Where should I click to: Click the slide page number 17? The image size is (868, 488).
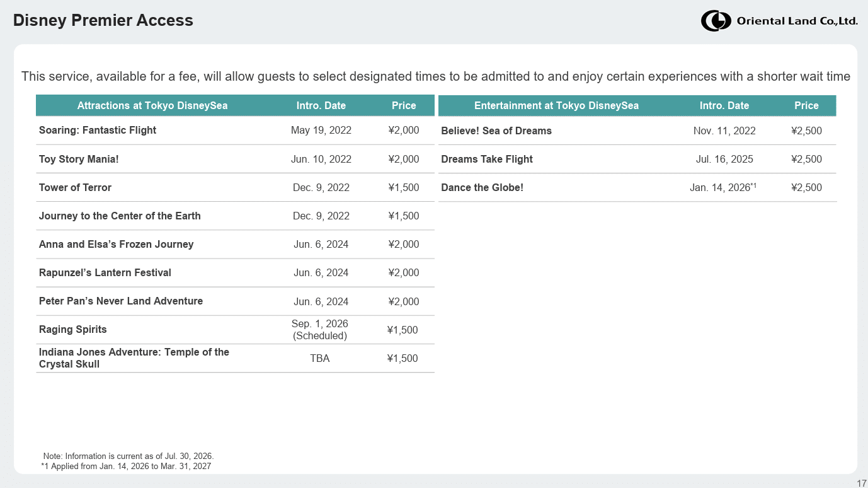pos(862,483)
